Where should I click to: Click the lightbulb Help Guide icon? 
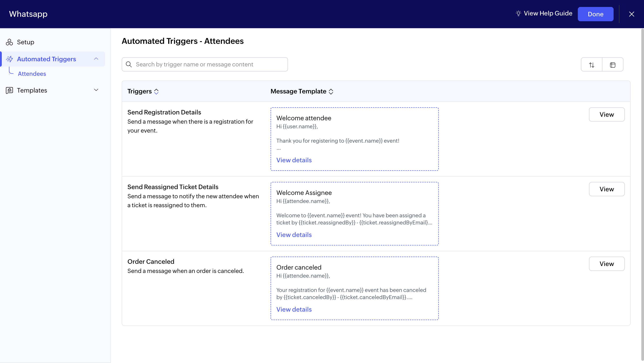click(518, 13)
